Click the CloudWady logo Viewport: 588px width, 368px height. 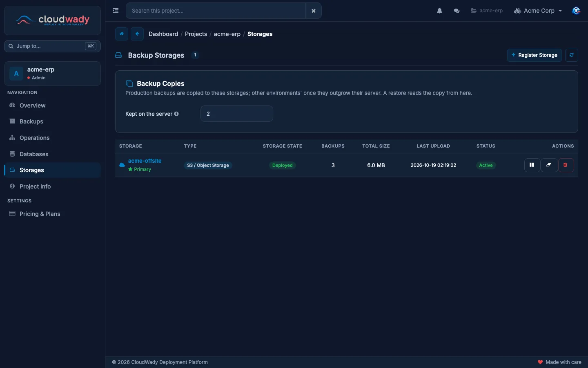[52, 20]
